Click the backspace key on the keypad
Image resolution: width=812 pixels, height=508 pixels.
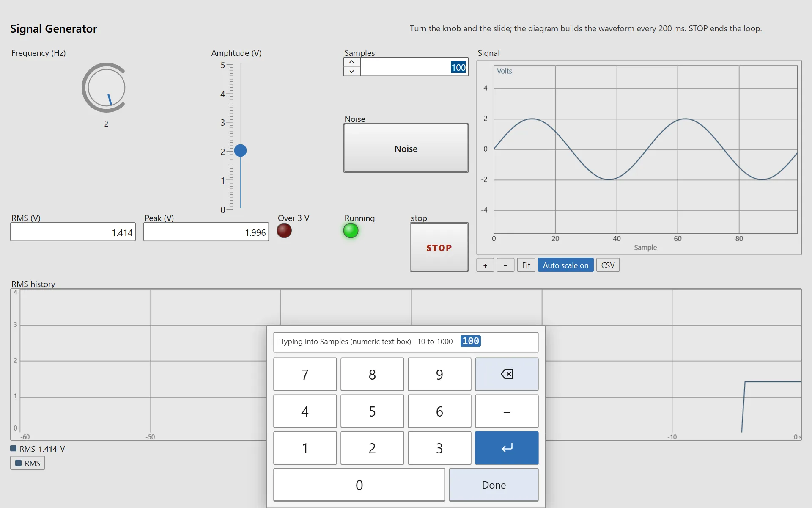tap(506, 374)
